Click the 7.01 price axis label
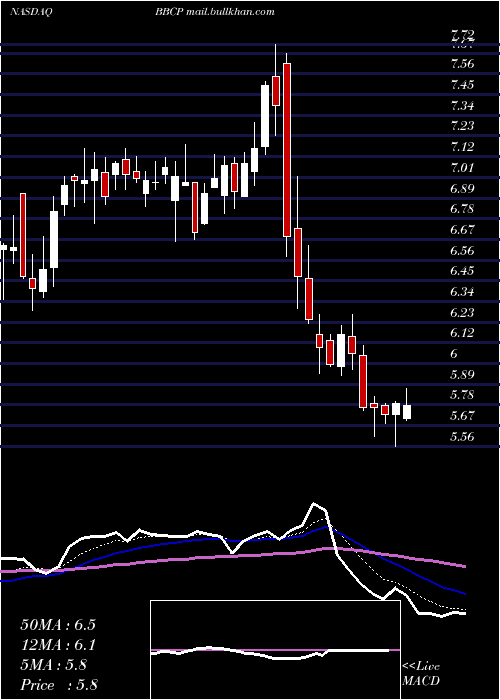Screen dimensions: 500x700 tap(462, 167)
